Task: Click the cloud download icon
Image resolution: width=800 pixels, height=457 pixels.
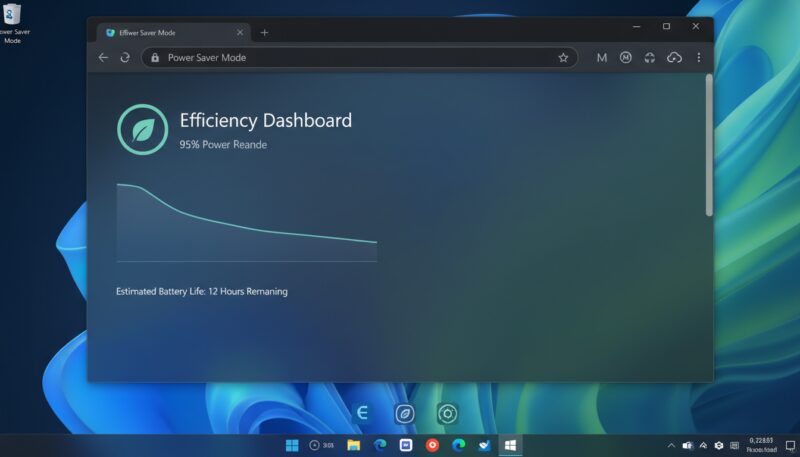Action: 674,58
